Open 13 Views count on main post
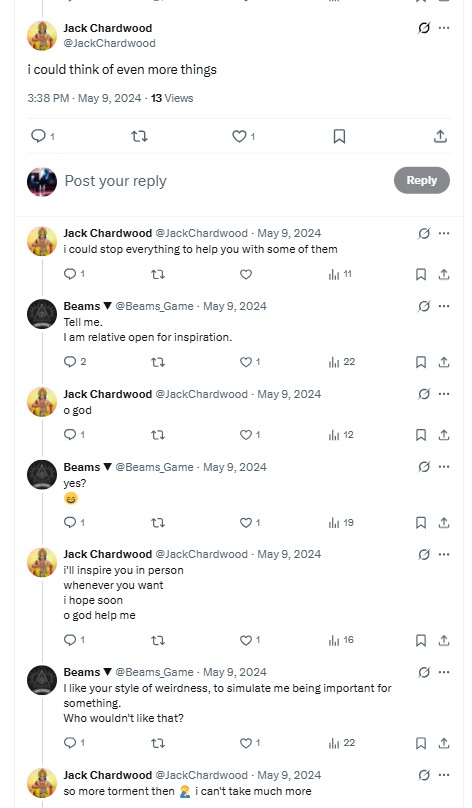Image resolution: width=472 pixels, height=808 pixels. coord(172,98)
